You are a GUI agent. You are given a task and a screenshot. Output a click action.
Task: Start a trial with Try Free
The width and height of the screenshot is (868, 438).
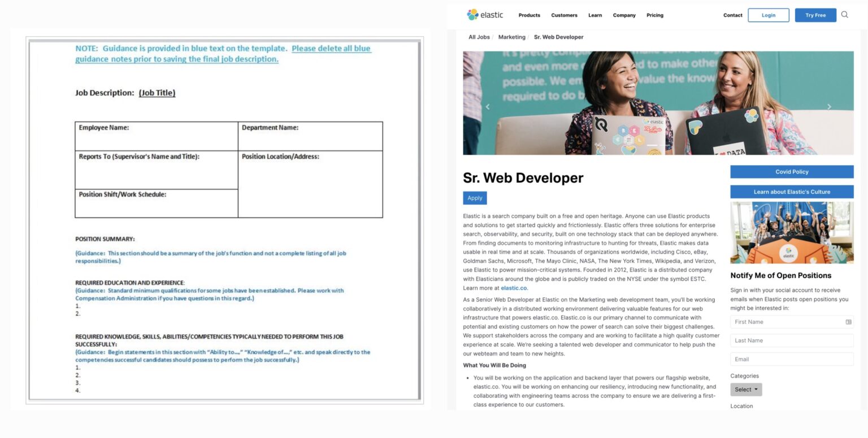click(x=815, y=15)
